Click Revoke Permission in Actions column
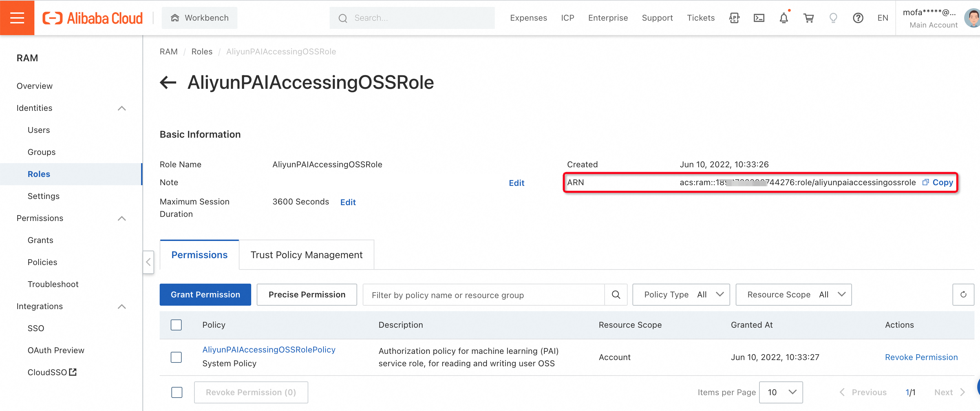980x411 pixels. 921,357
